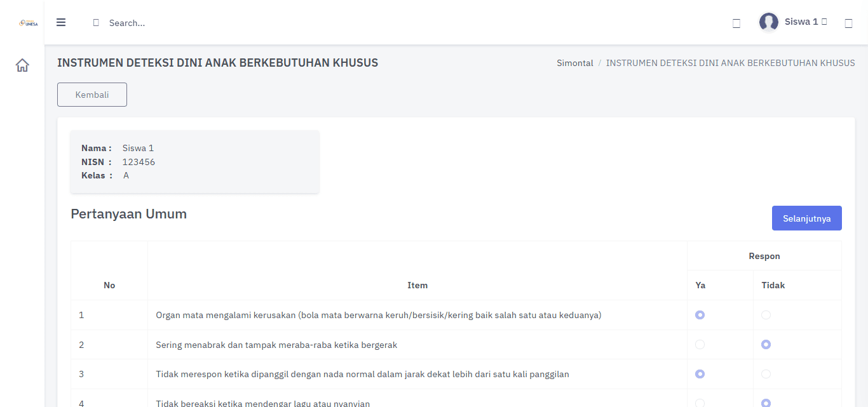Select Ya for question 4
This screenshot has width=868, height=407.
tap(700, 403)
